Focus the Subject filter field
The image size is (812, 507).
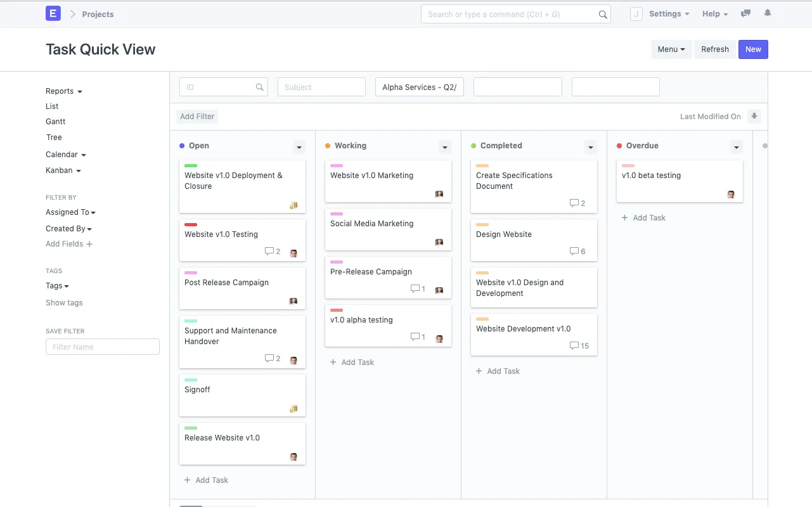pos(321,87)
